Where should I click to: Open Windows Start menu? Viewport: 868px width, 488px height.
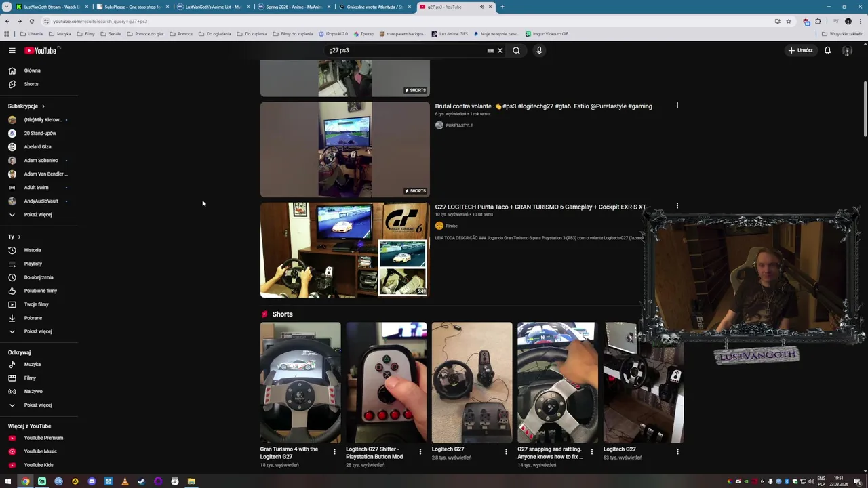pyautogui.click(x=8, y=481)
